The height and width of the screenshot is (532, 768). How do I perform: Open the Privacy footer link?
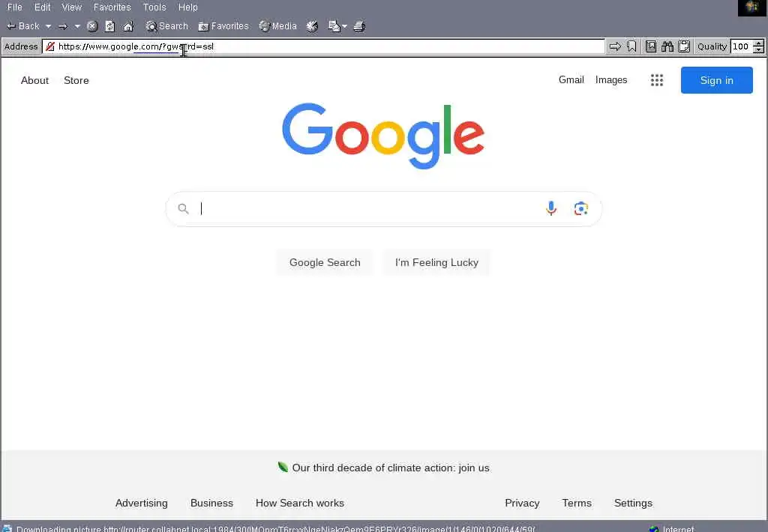point(522,503)
